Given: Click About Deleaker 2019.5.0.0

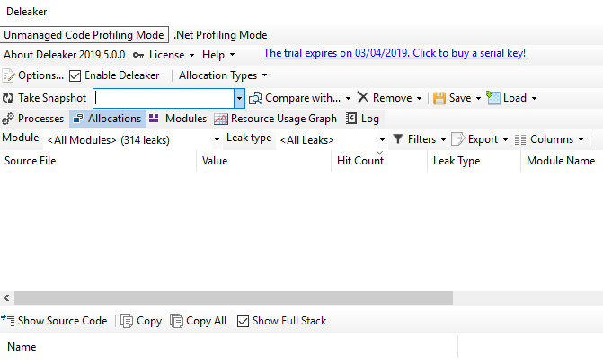Looking at the screenshot, I should point(65,55).
